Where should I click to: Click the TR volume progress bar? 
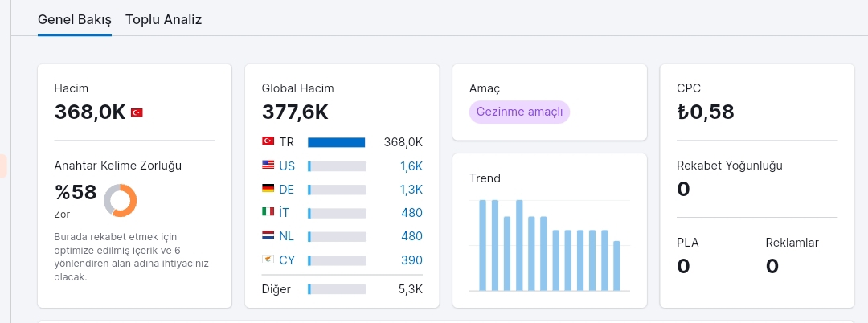[337, 143]
